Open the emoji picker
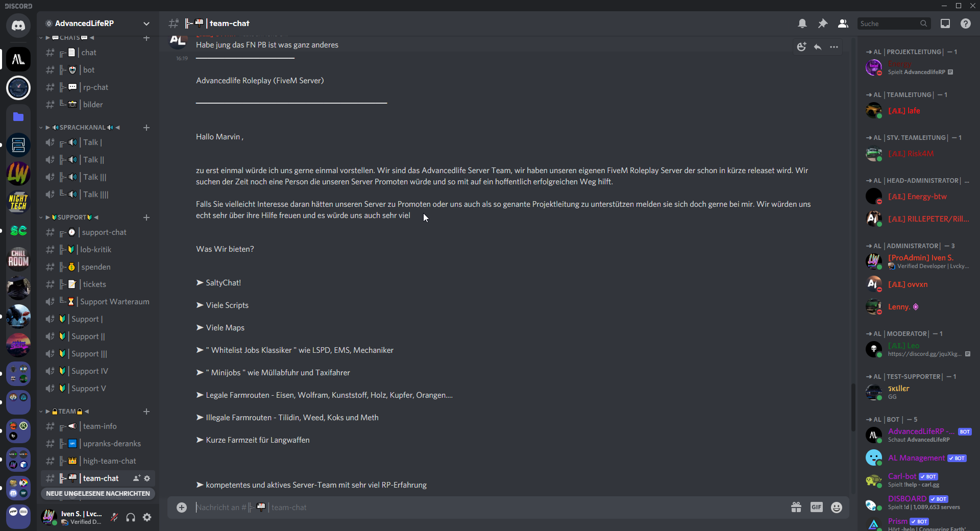980x531 pixels. coord(837,507)
